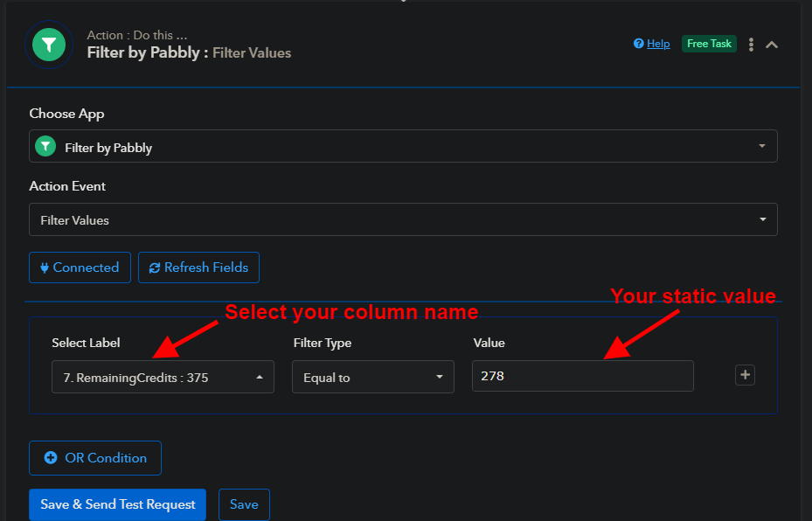This screenshot has width=812, height=521.
Task: Click the Value input field containing 278
Action: point(582,376)
